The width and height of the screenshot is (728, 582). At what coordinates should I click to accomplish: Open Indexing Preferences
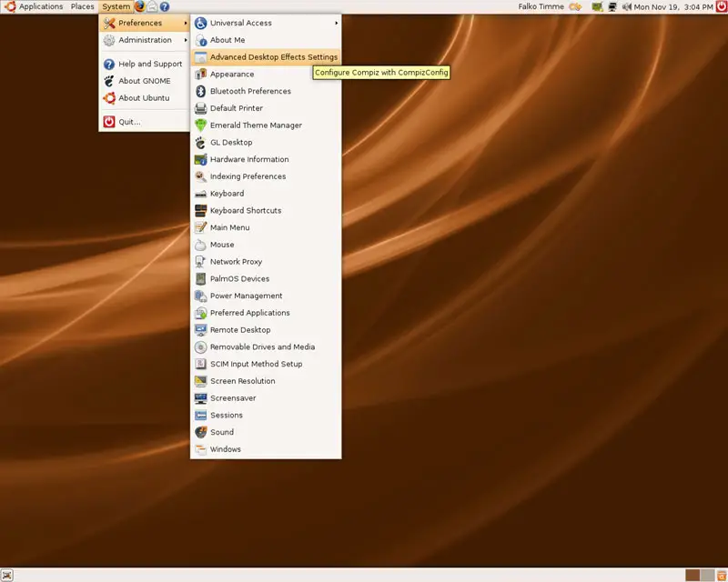[x=266, y=176]
